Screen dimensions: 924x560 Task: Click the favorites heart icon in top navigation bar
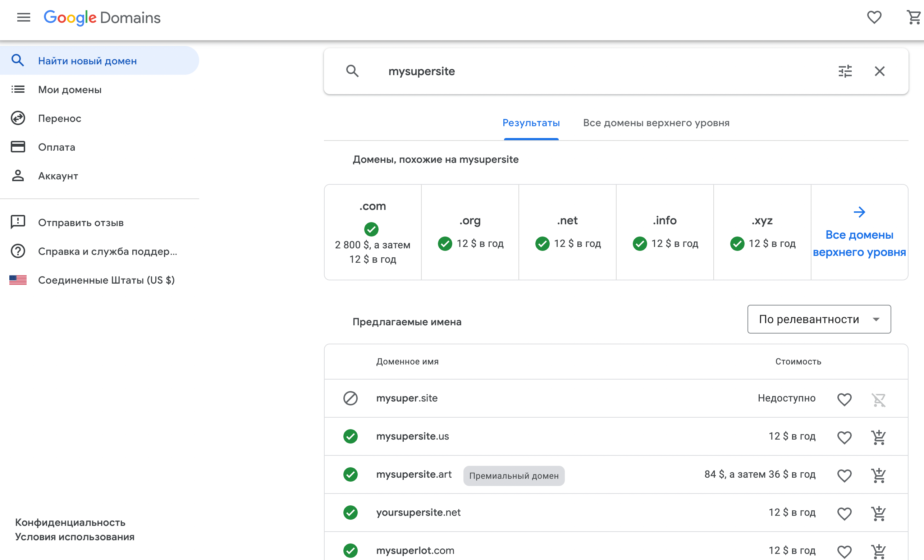[874, 18]
